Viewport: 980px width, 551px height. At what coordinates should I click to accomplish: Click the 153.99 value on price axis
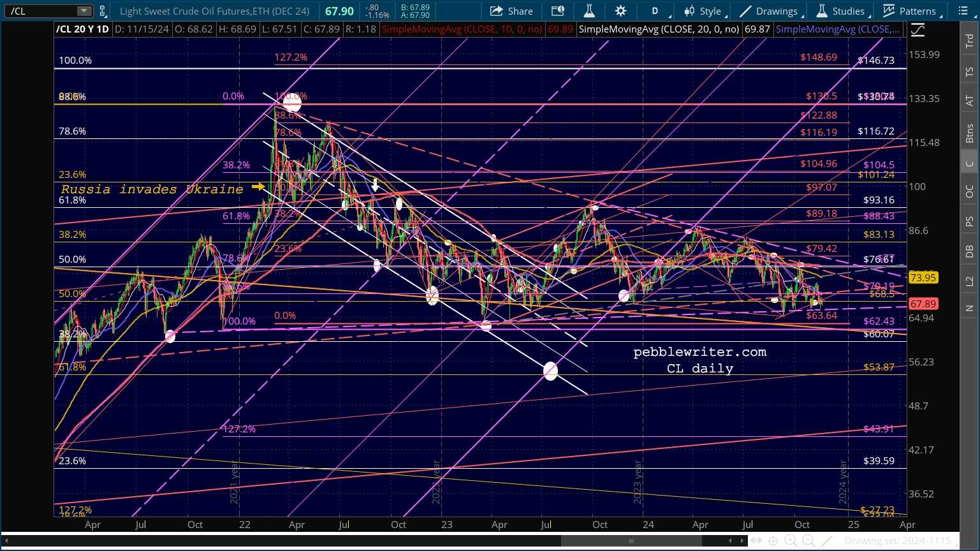point(924,55)
